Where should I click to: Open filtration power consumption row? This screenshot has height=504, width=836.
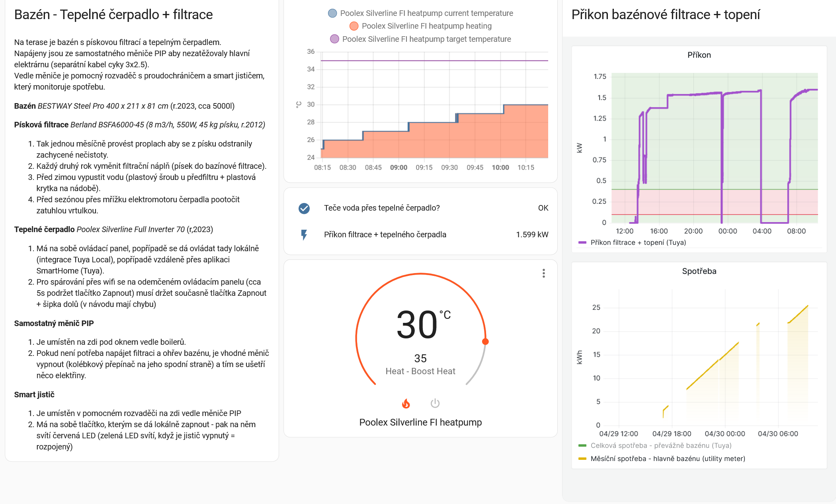tap(385, 235)
